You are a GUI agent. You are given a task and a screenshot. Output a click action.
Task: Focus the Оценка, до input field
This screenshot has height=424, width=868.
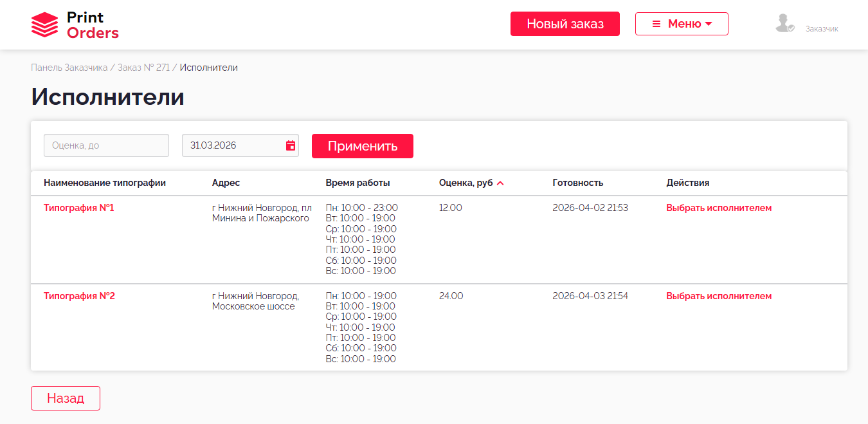tap(106, 145)
